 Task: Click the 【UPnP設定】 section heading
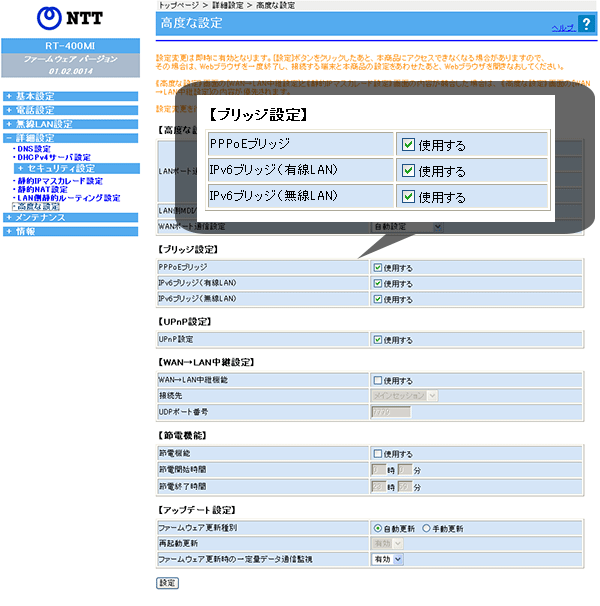tap(184, 321)
